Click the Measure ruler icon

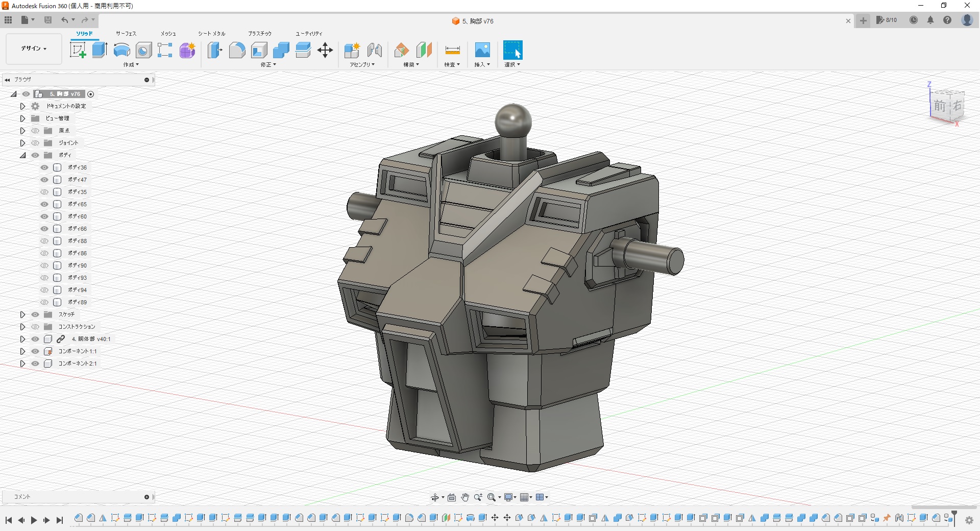click(452, 50)
